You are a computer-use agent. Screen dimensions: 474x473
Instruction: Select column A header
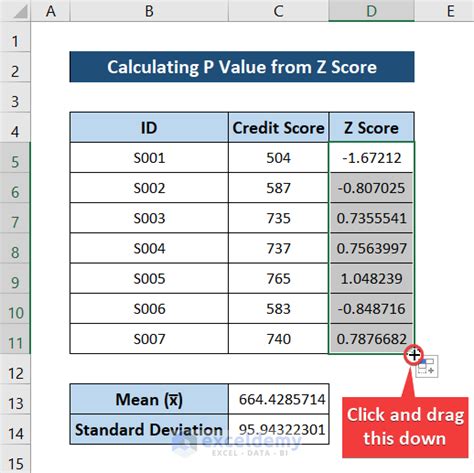pyautogui.click(x=50, y=11)
